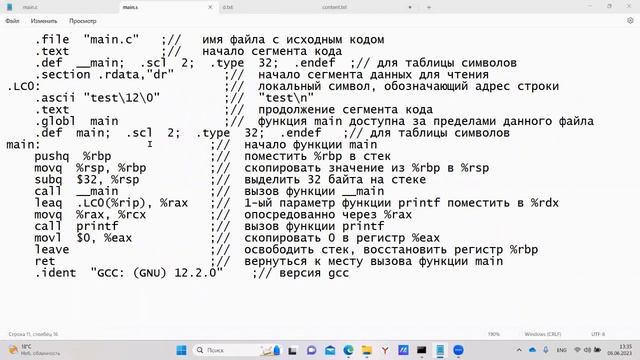Click the comment 'начало сегмента кода'
The width and height of the screenshot is (640, 360).
272,51
